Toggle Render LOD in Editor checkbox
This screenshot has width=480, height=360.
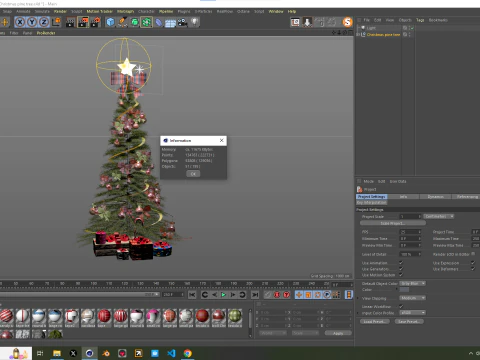click(473, 254)
